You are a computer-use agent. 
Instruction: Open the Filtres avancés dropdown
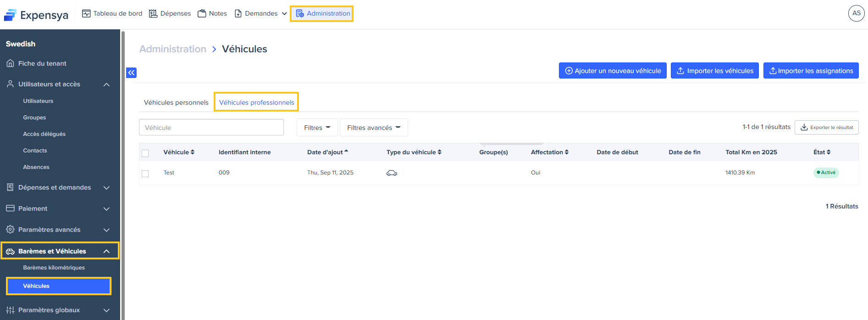point(373,128)
